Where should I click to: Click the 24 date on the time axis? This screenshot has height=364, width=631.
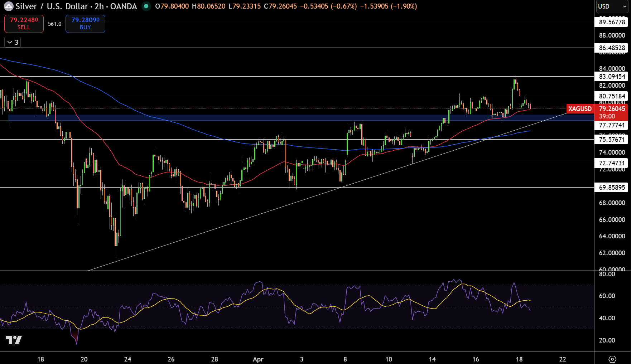127,359
